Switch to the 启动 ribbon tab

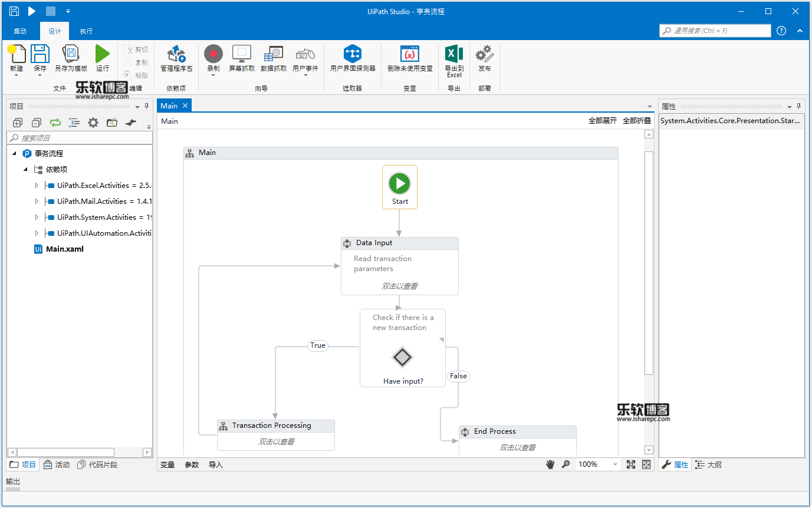pos(20,31)
